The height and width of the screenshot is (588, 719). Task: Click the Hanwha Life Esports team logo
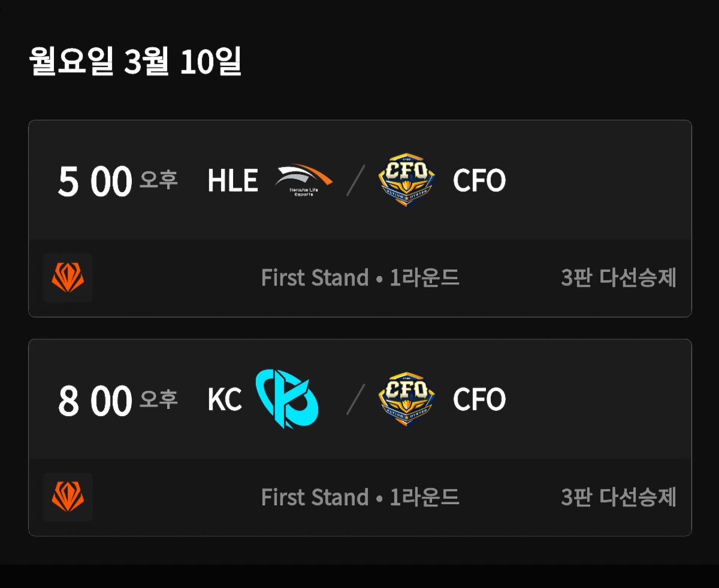click(303, 180)
